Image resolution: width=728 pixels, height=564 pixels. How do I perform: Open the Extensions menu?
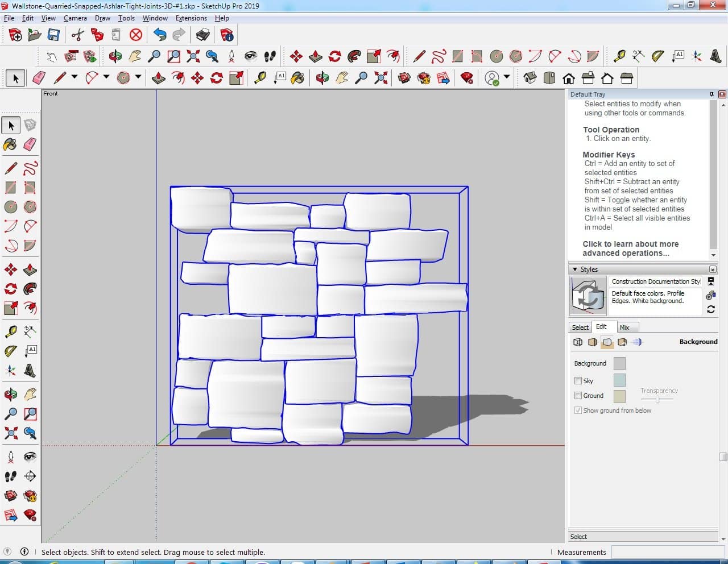click(191, 18)
